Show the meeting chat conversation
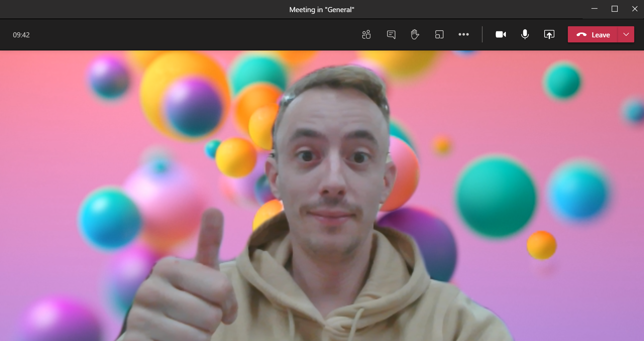 point(391,35)
